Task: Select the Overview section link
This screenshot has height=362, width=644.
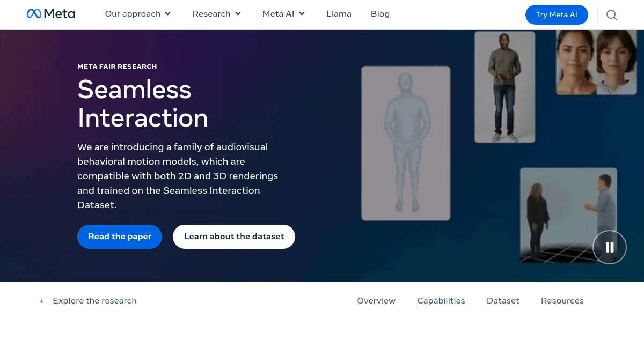Action: click(x=376, y=301)
